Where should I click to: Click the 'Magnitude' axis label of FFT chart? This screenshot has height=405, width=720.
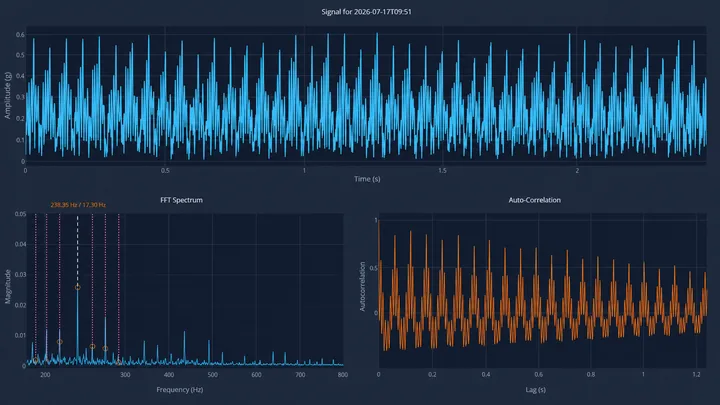coord(7,287)
